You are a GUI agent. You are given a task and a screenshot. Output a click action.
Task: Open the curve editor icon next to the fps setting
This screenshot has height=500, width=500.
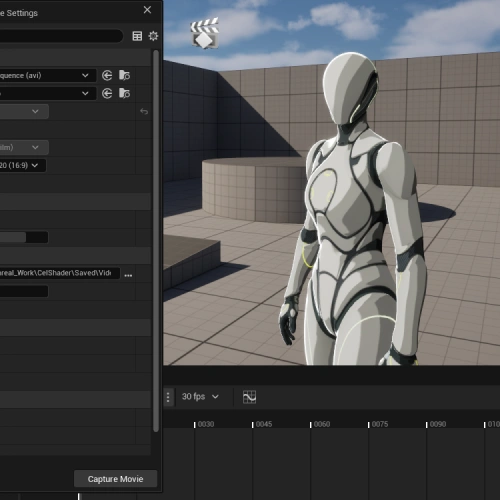[x=249, y=397]
